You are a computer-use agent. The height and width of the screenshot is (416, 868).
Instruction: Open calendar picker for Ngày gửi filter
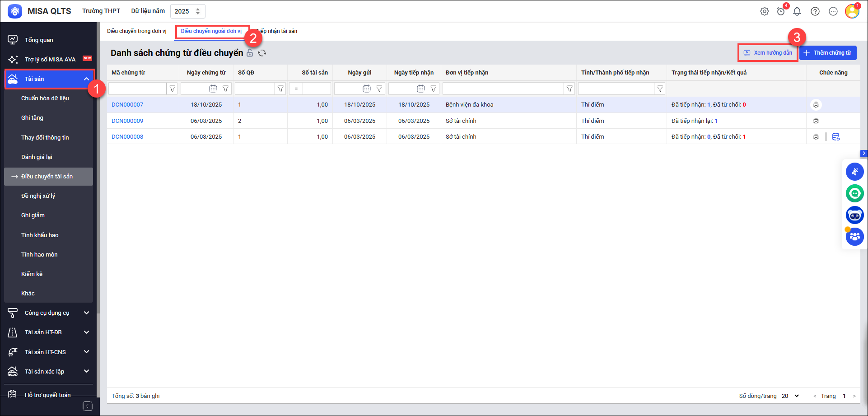coord(367,89)
